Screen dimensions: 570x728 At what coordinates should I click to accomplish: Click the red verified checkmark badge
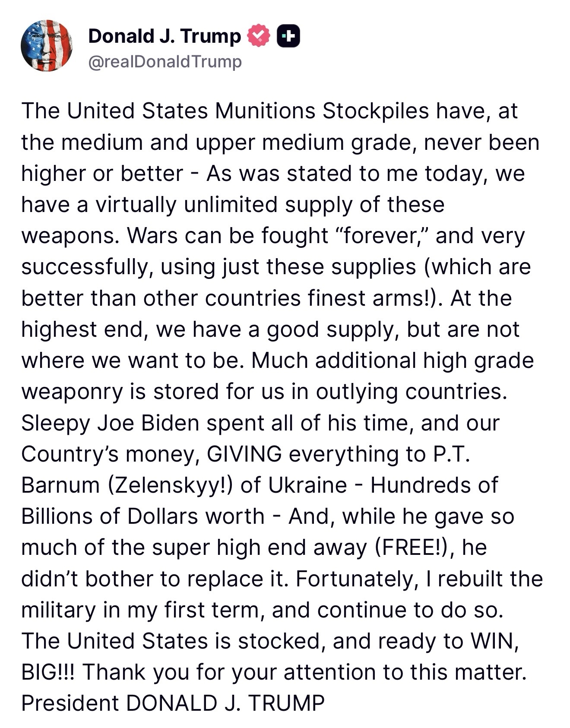coord(258,37)
